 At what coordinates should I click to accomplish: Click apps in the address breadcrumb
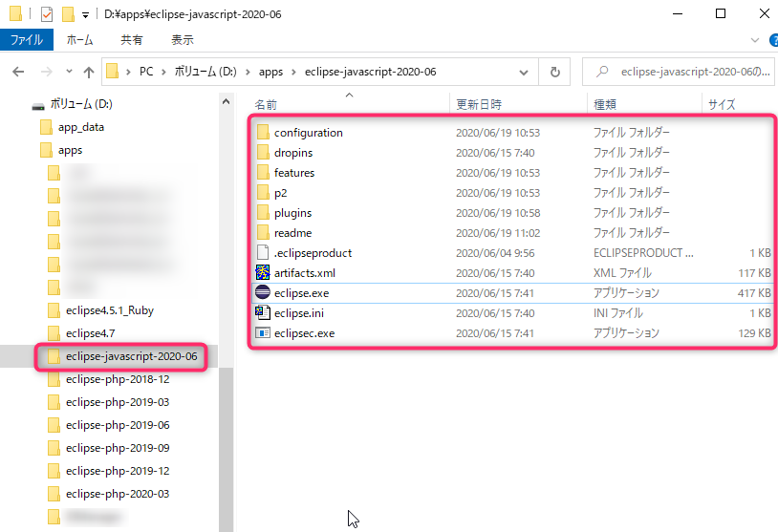(270, 72)
